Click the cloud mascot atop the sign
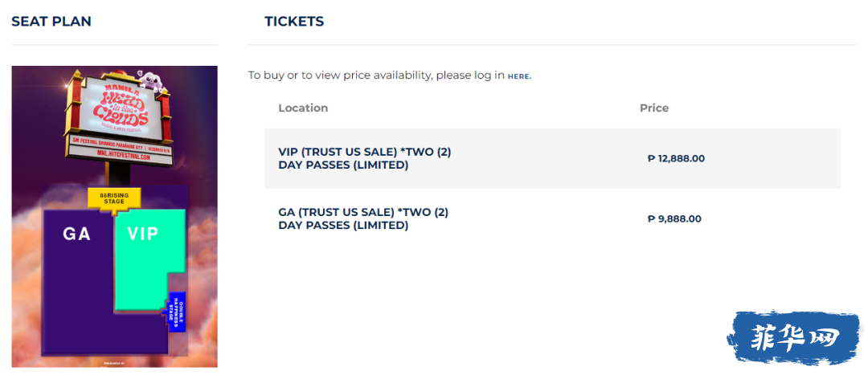The width and height of the screenshot is (868, 375). [149, 79]
